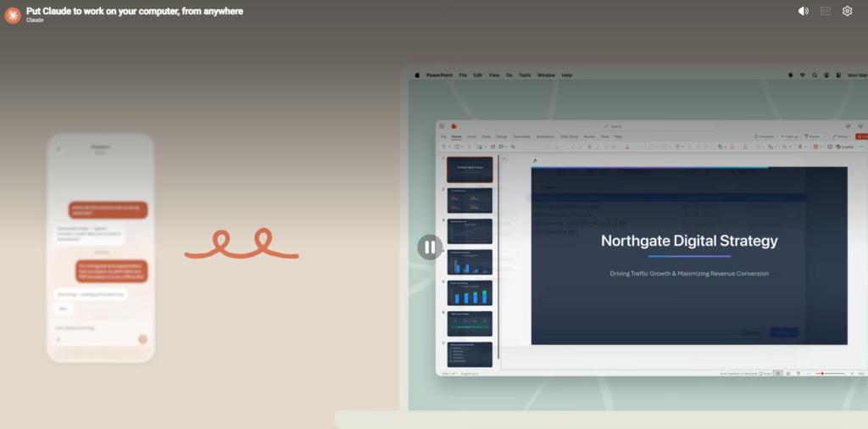Switch to the Transitions tab
The image size is (868, 429).
click(521, 136)
